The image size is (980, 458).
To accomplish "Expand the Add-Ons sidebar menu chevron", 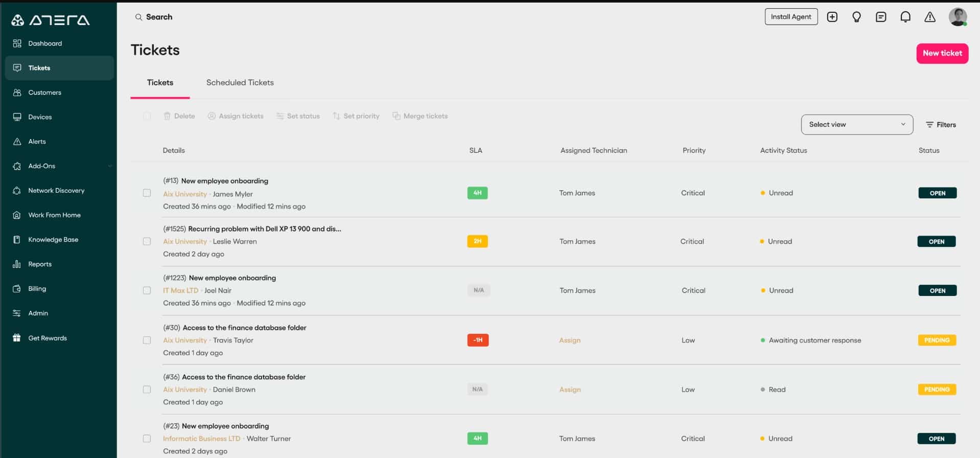I will (x=110, y=166).
